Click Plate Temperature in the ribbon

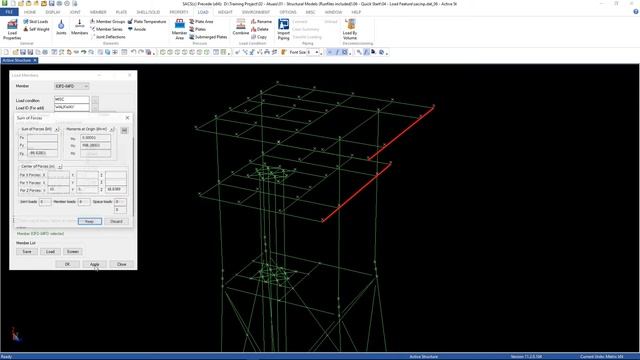coord(147,21)
